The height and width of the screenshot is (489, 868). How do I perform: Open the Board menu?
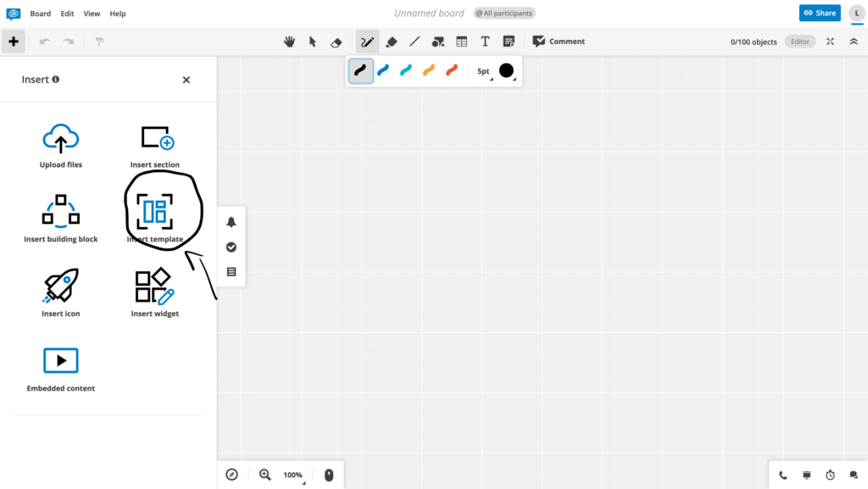tap(41, 14)
